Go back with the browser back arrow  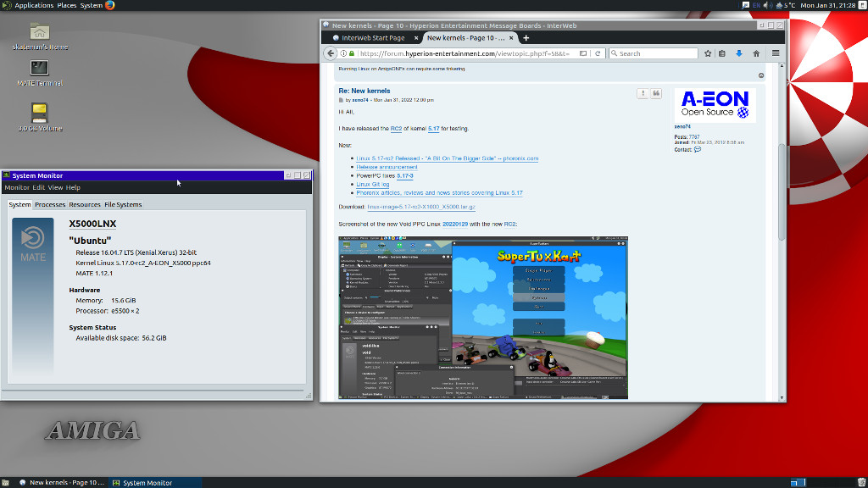pyautogui.click(x=331, y=53)
